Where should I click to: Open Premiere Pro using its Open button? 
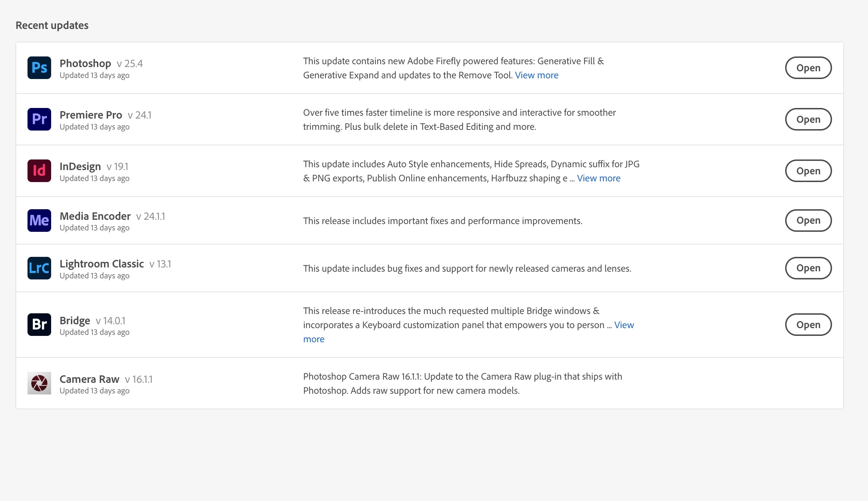click(808, 119)
